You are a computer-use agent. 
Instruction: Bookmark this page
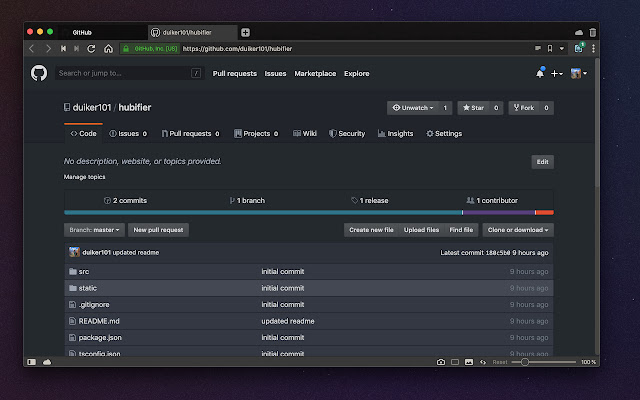click(x=550, y=49)
